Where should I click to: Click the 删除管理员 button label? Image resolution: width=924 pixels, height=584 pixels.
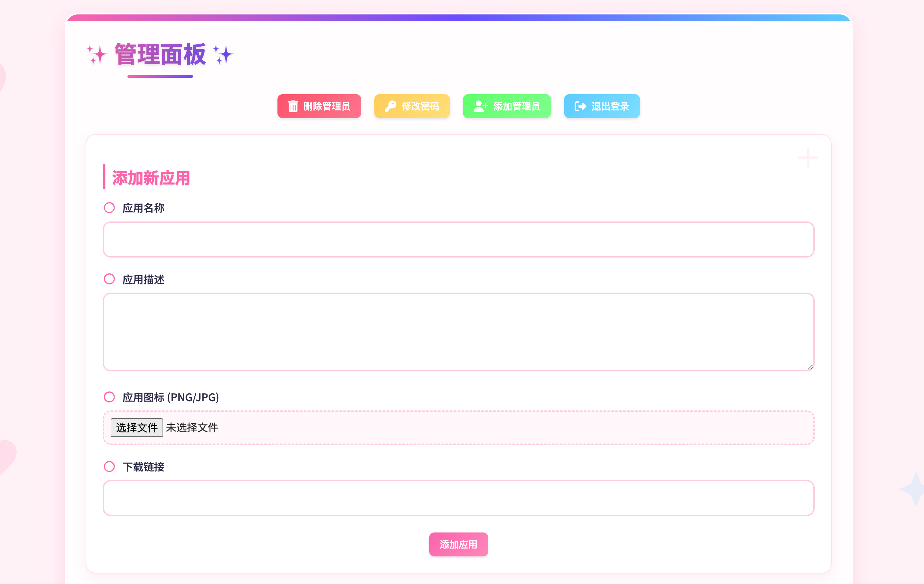point(326,106)
